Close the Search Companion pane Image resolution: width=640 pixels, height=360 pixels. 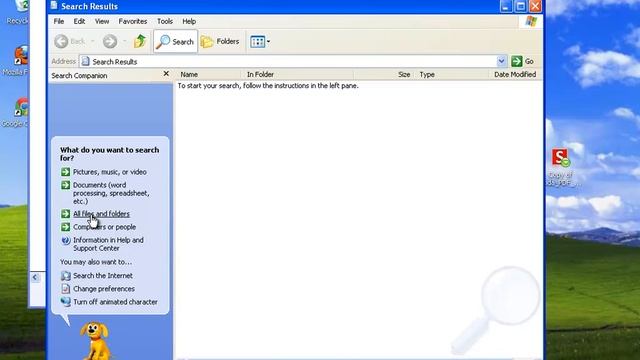[166, 73]
